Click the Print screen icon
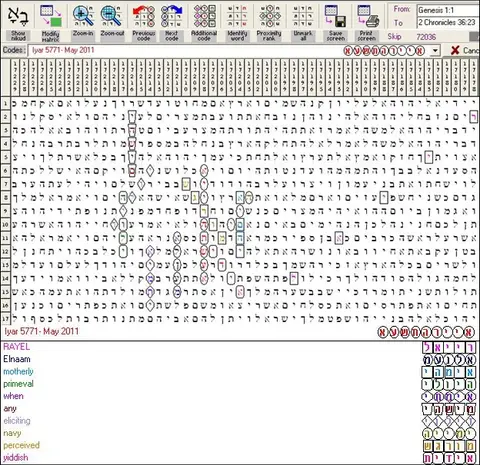Image resolution: width=480 pixels, height=465 pixels. coord(368,16)
